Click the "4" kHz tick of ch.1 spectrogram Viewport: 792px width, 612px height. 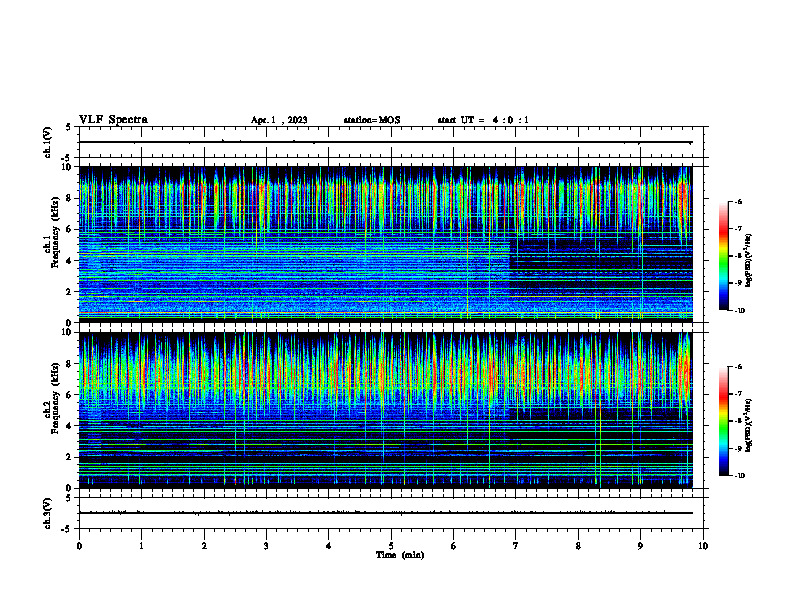[70, 261]
